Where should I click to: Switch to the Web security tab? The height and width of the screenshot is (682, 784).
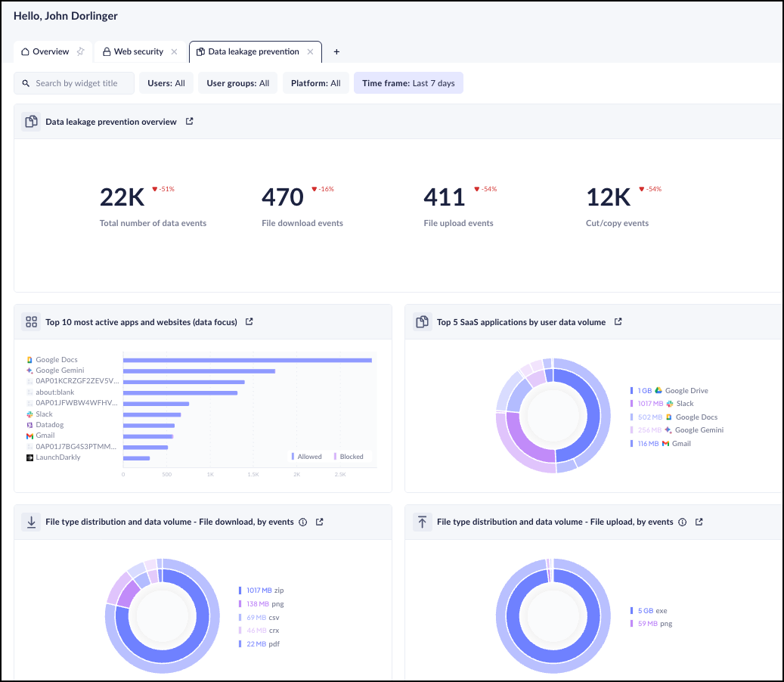point(134,51)
